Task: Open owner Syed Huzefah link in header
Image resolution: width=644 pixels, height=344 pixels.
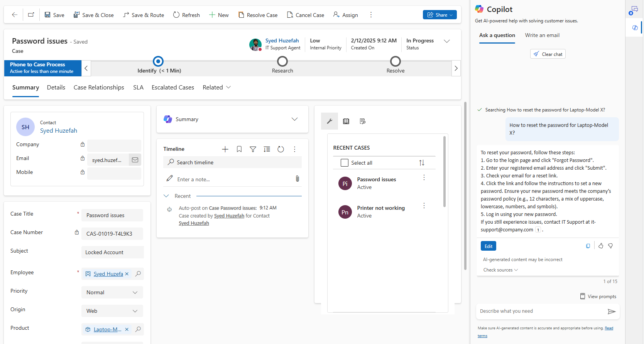Action: (x=282, y=40)
